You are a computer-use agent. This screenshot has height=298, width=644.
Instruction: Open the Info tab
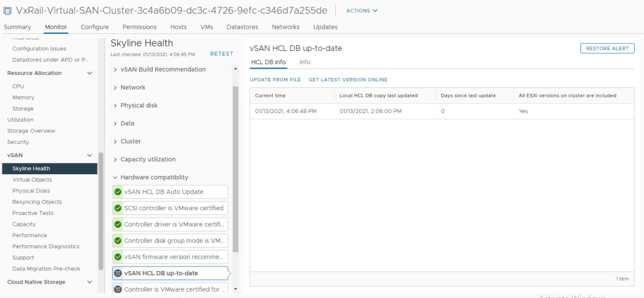304,62
